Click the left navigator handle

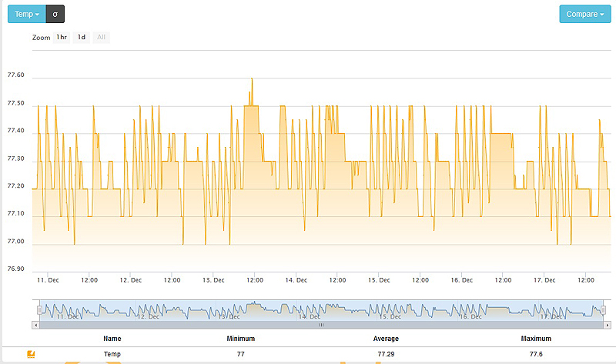point(39,310)
